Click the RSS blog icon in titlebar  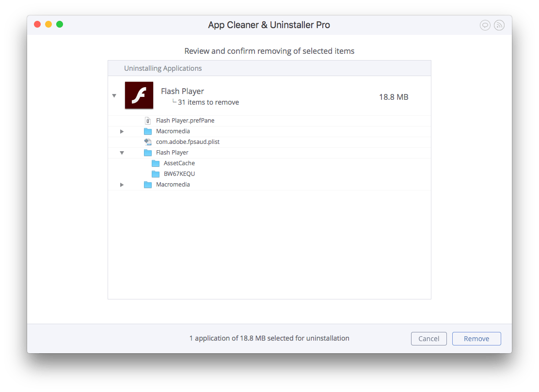[x=499, y=25]
